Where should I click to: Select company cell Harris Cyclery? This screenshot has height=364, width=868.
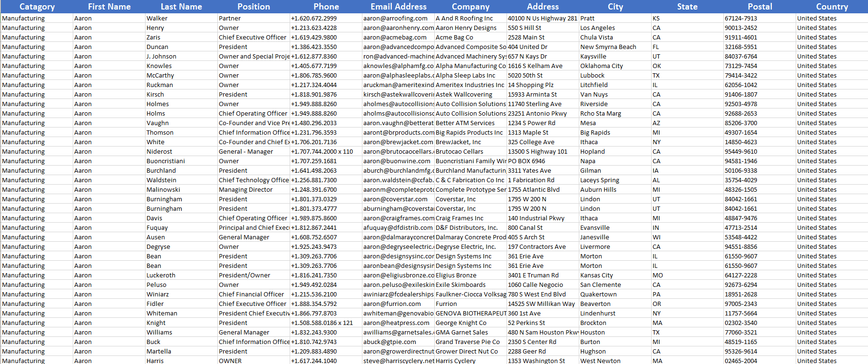(x=470, y=360)
